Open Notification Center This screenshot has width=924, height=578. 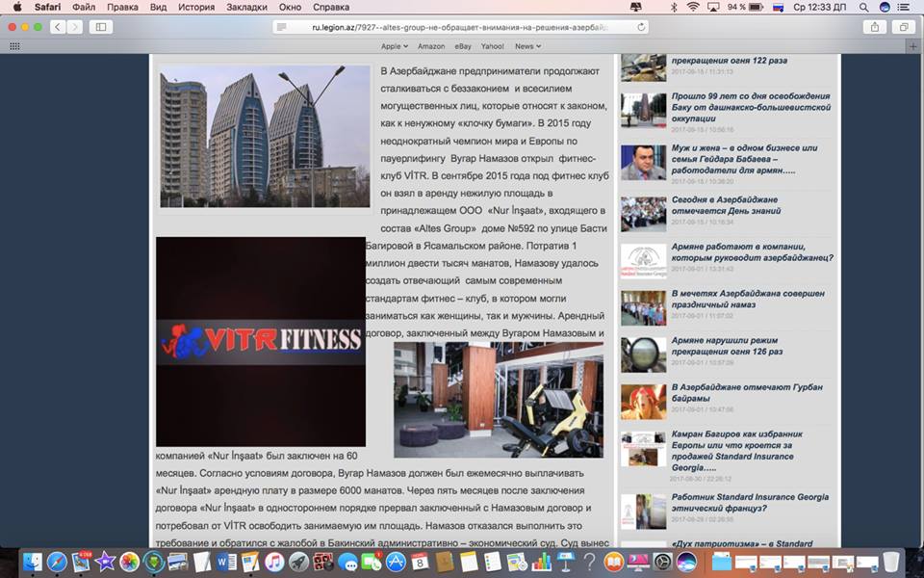(x=903, y=7)
